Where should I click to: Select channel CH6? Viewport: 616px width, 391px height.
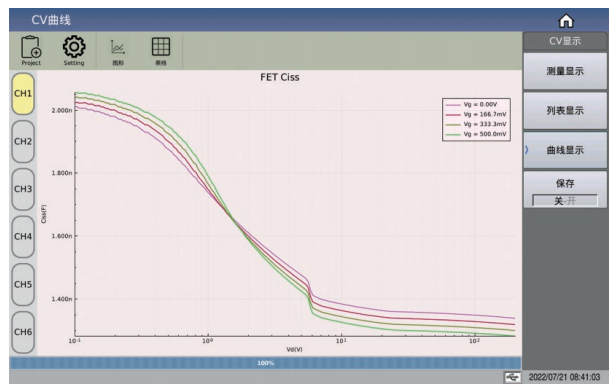23,332
